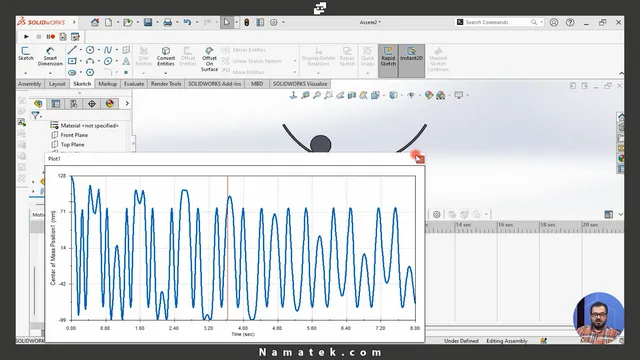Click the user account icon in the title bar
Viewport: 640px width, 360px height.
[x=553, y=22]
